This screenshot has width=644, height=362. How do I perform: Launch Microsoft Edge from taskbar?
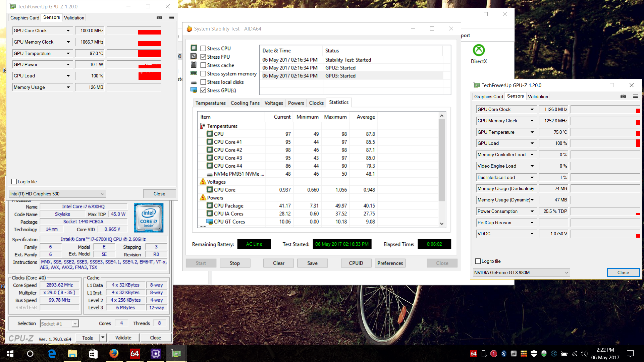[x=52, y=354]
